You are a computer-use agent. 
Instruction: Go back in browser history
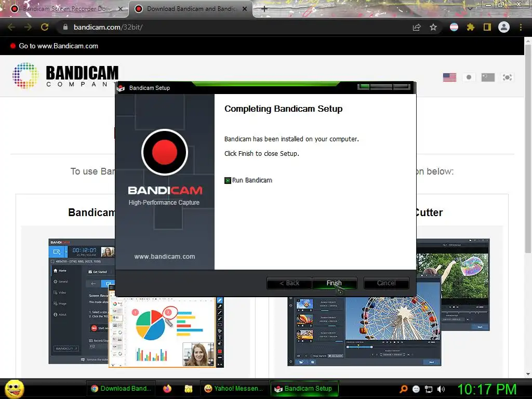click(x=11, y=27)
